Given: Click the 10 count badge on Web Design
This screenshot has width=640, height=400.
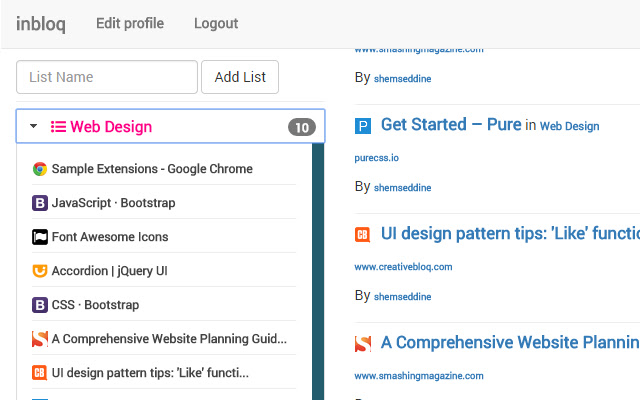Looking at the screenshot, I should tap(302, 127).
